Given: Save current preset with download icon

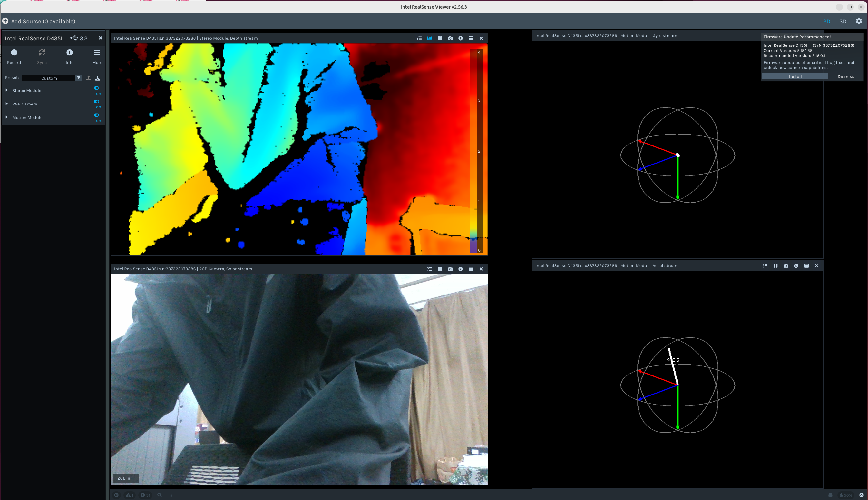Looking at the screenshot, I should coord(98,78).
